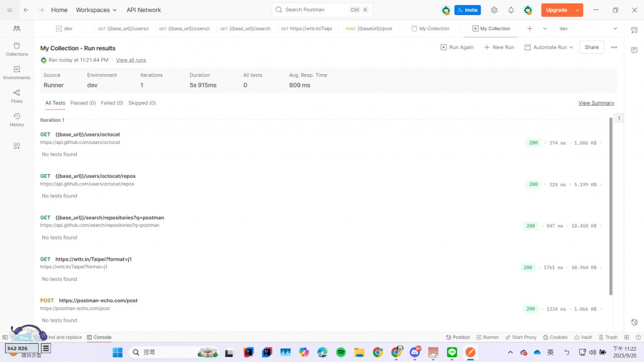Switch to the Skipped (0) tab
The height and width of the screenshot is (362, 644).
pos(142,103)
